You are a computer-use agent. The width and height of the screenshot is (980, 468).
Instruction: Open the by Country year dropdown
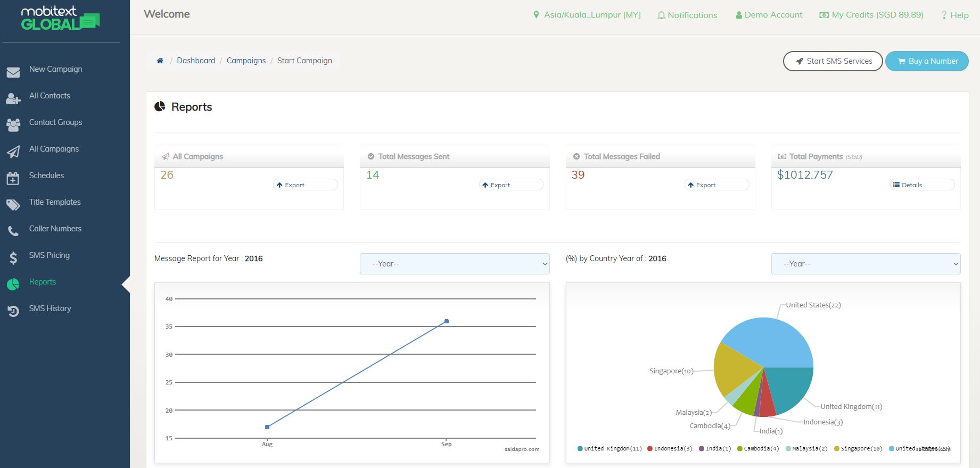[x=866, y=264]
